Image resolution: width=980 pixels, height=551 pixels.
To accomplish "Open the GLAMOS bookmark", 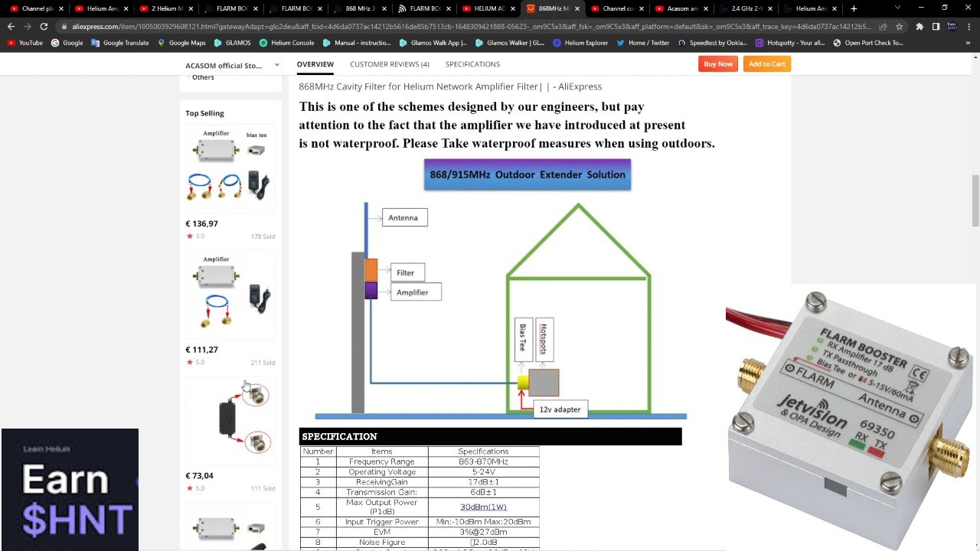I will 232,43.
